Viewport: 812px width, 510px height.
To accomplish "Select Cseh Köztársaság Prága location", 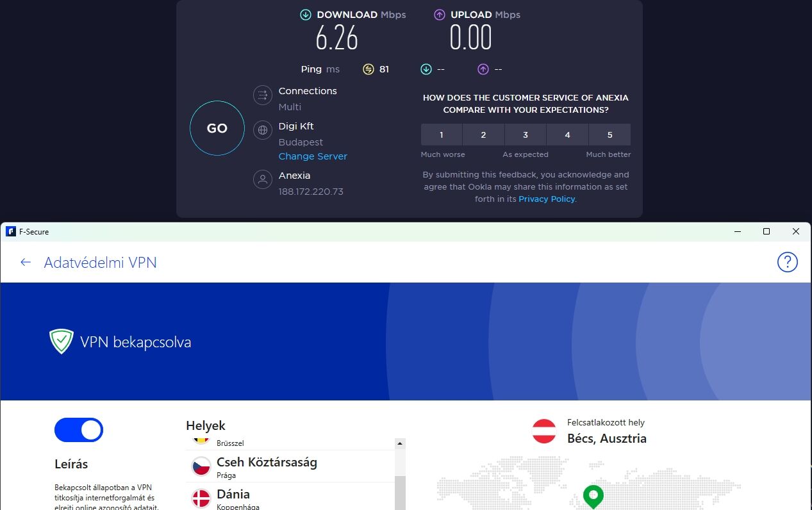I will coord(290,466).
